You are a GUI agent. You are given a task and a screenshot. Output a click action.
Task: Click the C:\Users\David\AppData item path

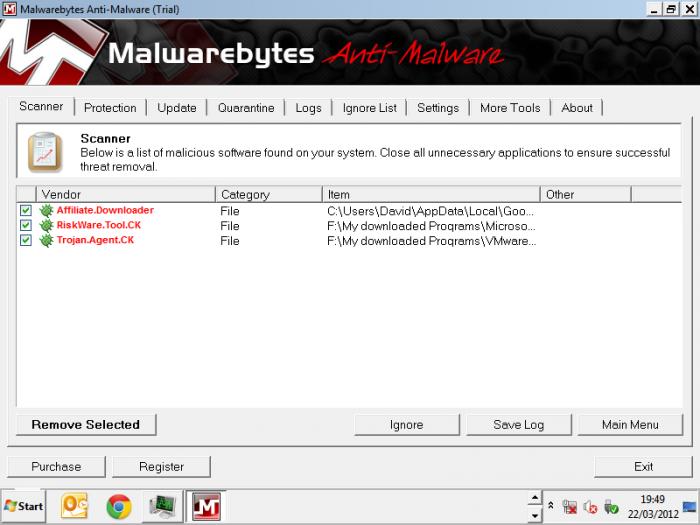click(430, 211)
